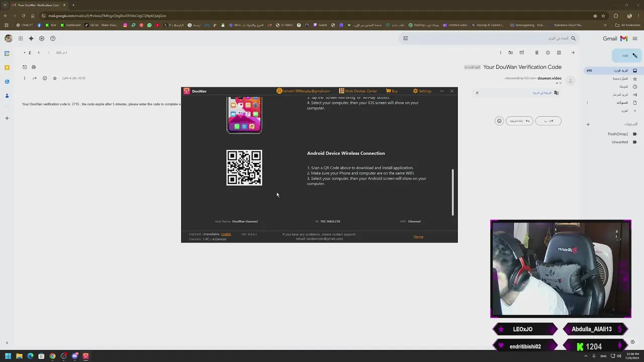
Task: Dismiss the translate banner X
Action: pyautogui.click(x=477, y=93)
